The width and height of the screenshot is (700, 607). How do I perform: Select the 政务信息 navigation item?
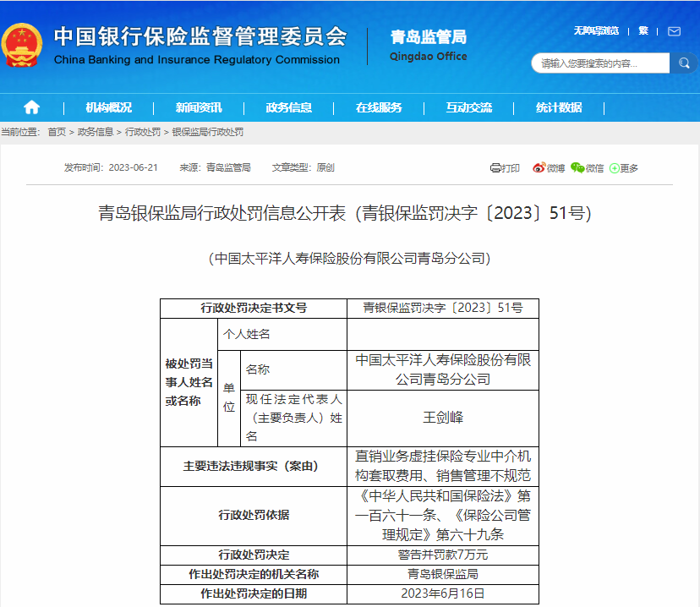pos(288,107)
